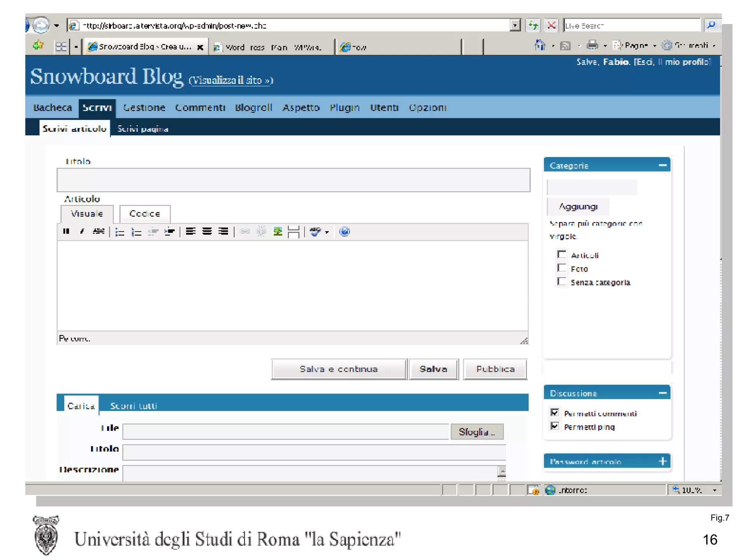
Task: Apply strikethrough (ABC) formatting
Action: (98, 231)
